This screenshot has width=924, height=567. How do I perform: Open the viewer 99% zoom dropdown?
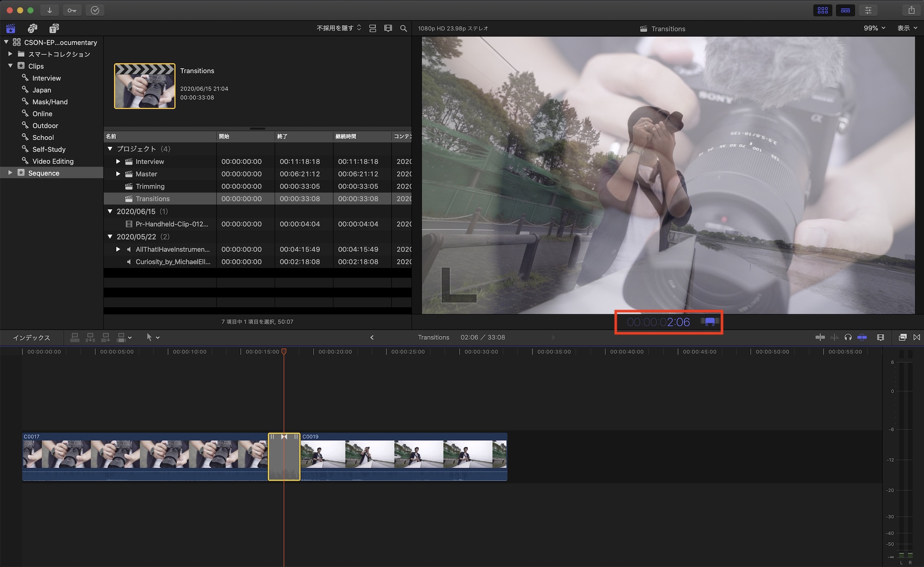coord(874,28)
